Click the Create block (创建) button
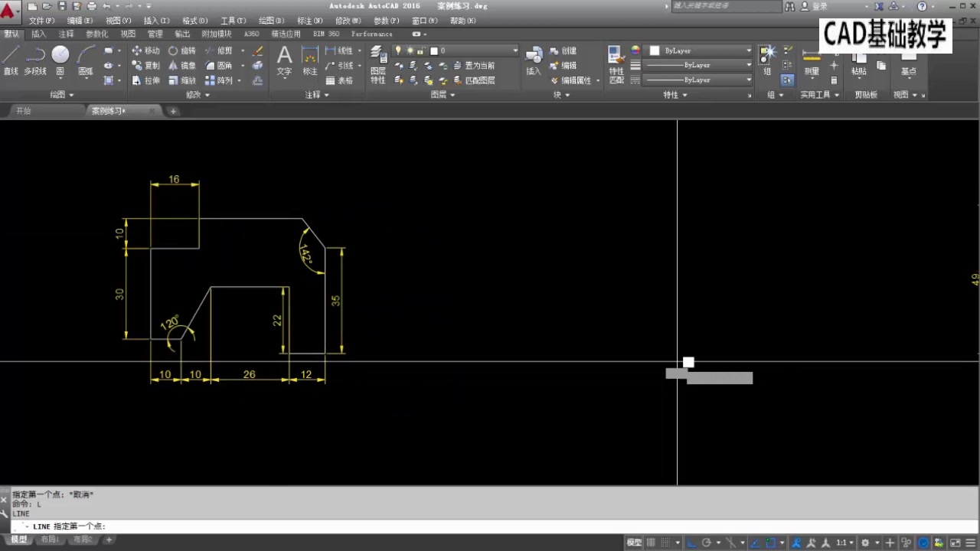 tap(563, 51)
